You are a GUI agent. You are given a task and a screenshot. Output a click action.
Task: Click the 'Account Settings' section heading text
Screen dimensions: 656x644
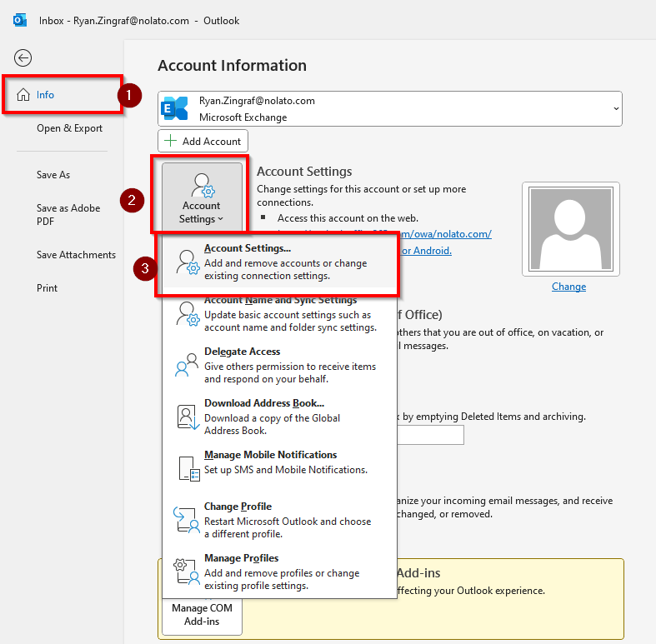tap(304, 172)
